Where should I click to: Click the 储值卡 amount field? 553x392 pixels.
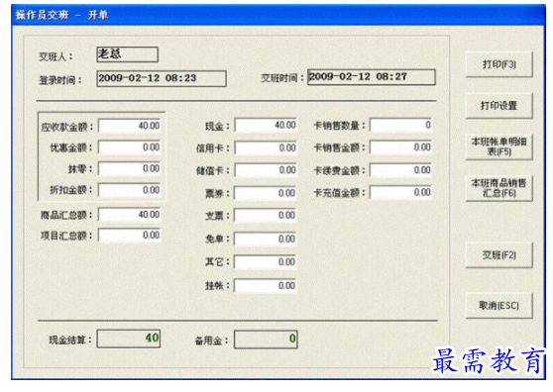[266, 170]
